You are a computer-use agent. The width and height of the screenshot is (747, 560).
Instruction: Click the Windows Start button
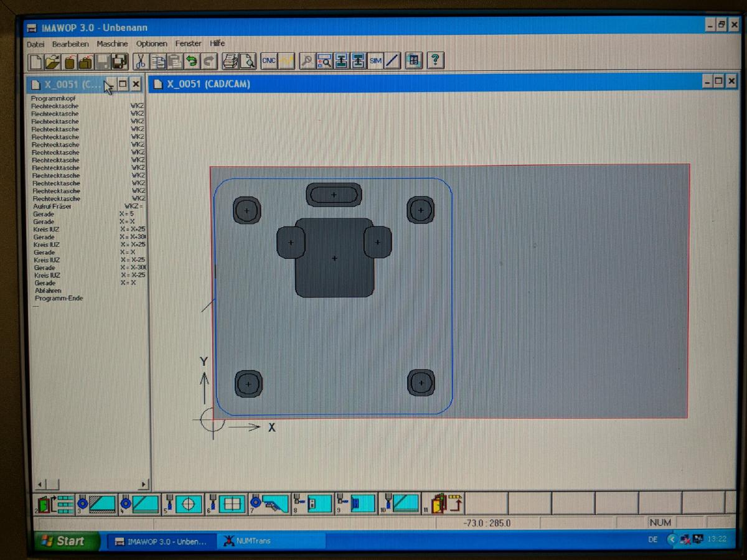coord(66,541)
